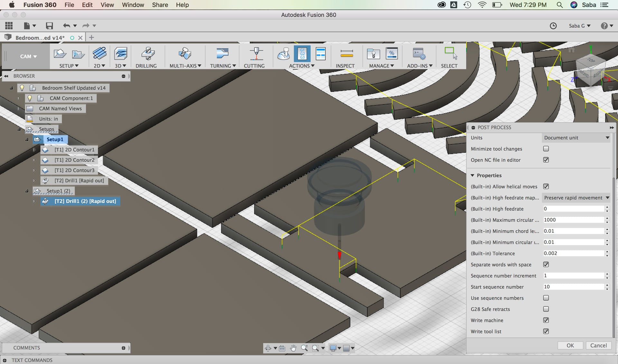Open the Units dropdown in Post Process
Viewport: 618px width, 364px height.
click(x=576, y=138)
